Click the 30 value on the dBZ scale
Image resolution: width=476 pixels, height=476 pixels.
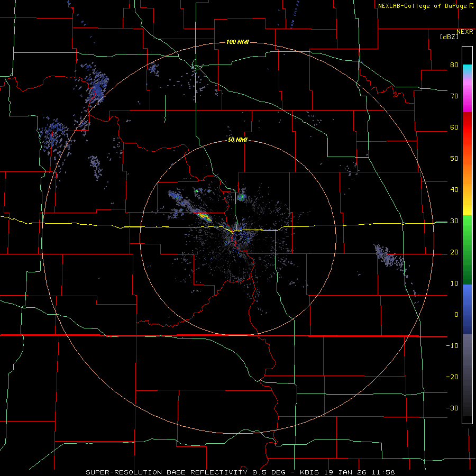454,221
